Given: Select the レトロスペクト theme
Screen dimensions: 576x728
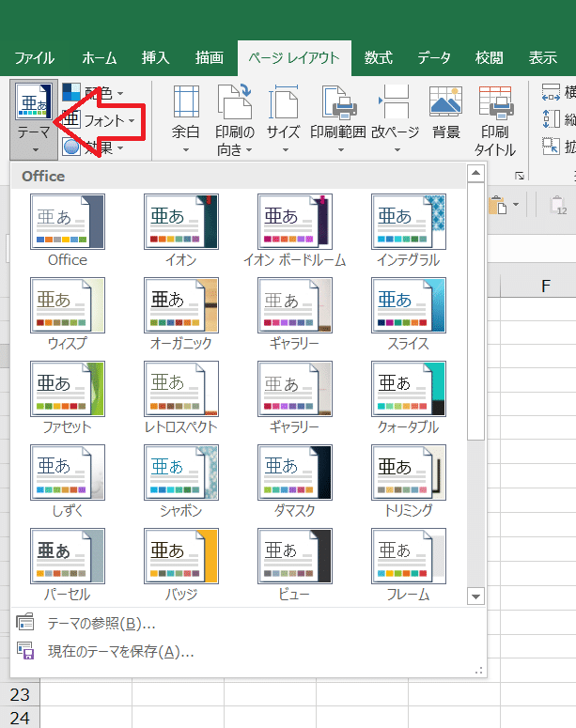Looking at the screenshot, I should [181, 398].
